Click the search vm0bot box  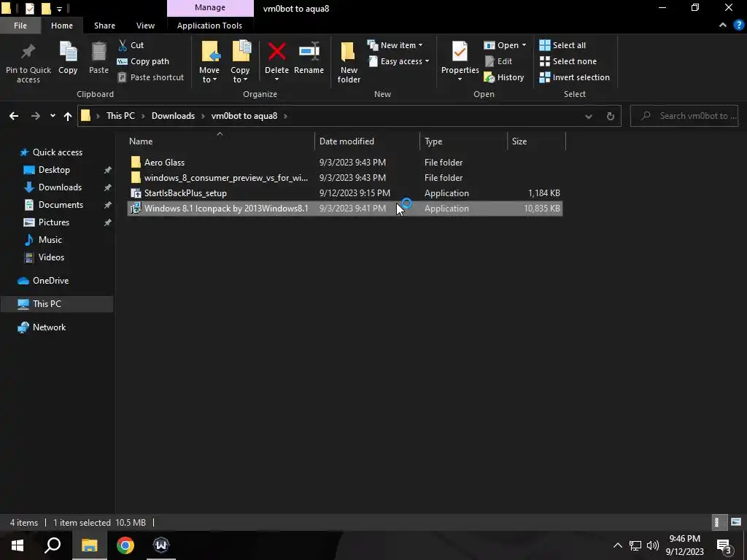[684, 116]
